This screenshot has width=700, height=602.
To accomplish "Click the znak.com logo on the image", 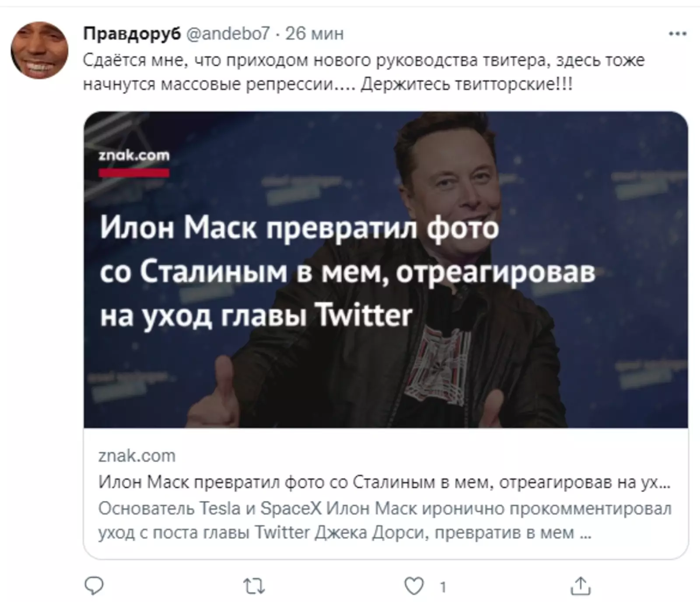I will tap(134, 155).
